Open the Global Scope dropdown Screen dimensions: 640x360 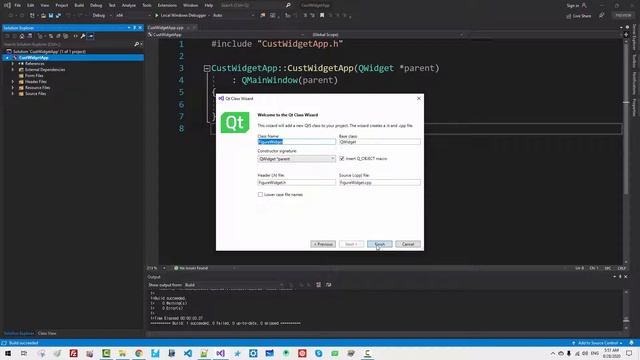387,35
